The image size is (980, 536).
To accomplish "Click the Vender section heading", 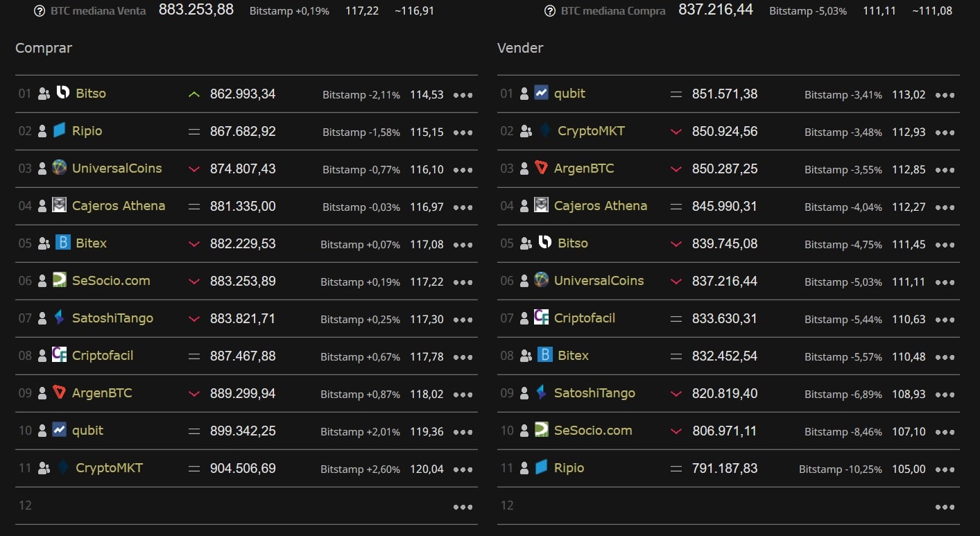I will coord(520,48).
